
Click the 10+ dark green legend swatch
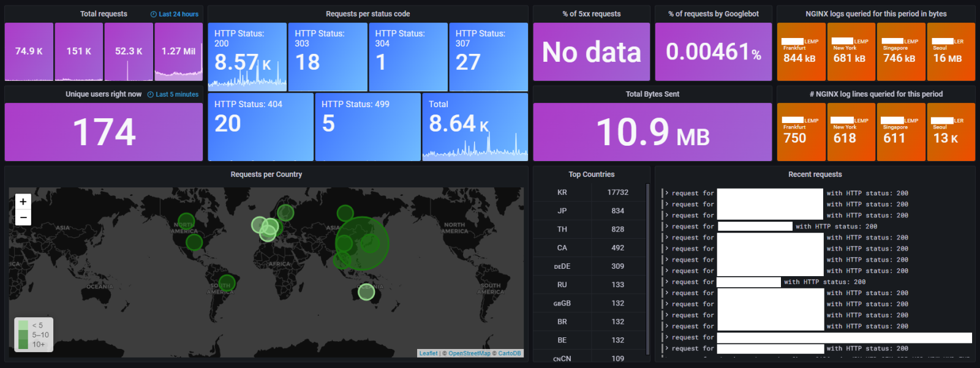(x=23, y=344)
